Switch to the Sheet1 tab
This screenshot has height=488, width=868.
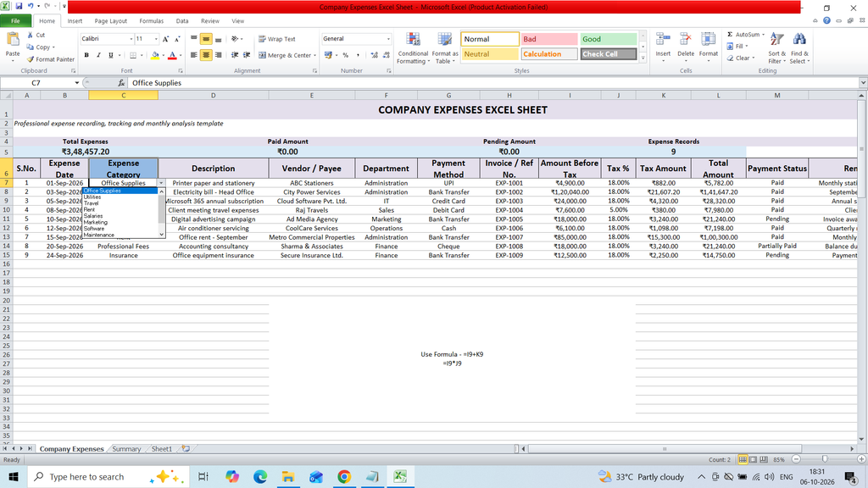pyautogui.click(x=162, y=449)
